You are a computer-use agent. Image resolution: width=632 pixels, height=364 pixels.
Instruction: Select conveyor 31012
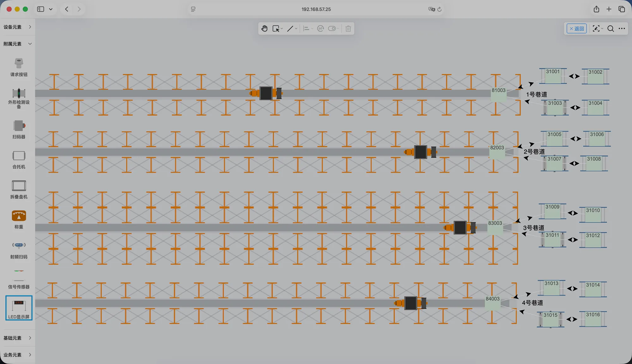[x=593, y=240]
